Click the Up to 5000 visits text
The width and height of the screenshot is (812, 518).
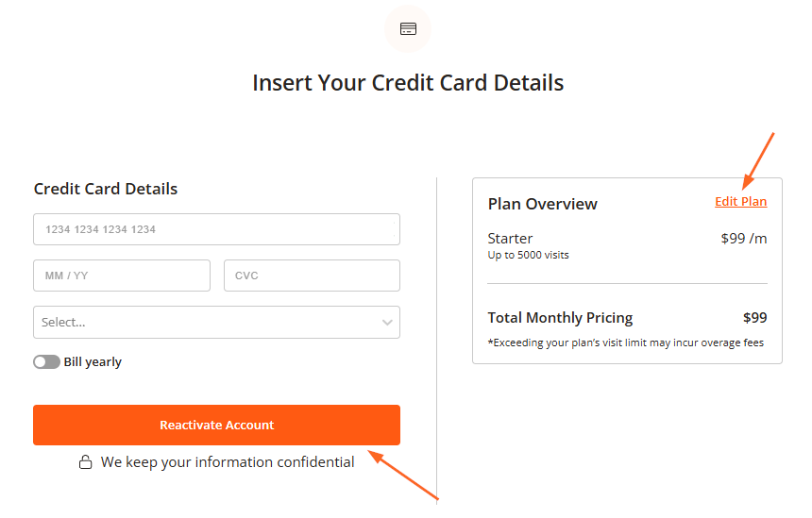pos(528,255)
